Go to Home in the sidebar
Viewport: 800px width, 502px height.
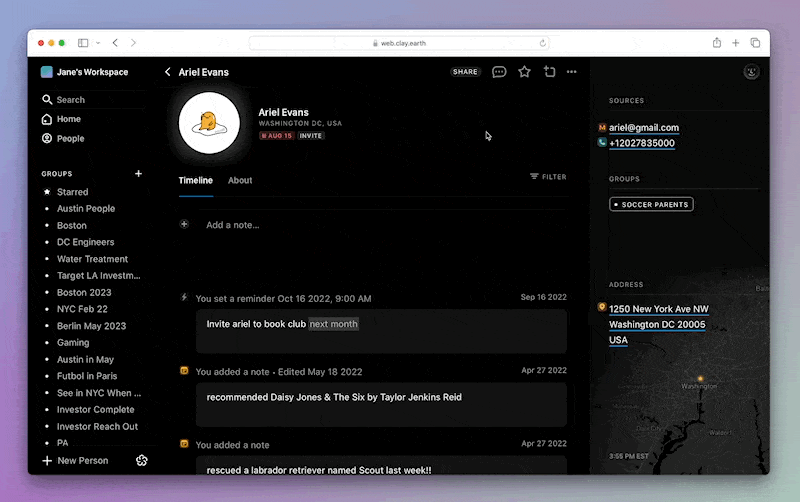tap(68, 119)
